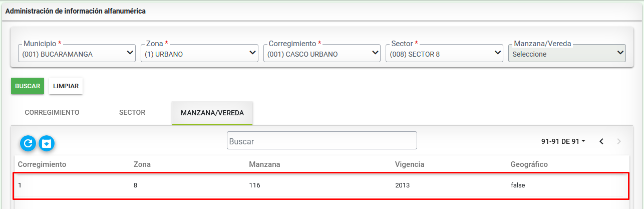Click the green BUSCAR button

(28, 86)
